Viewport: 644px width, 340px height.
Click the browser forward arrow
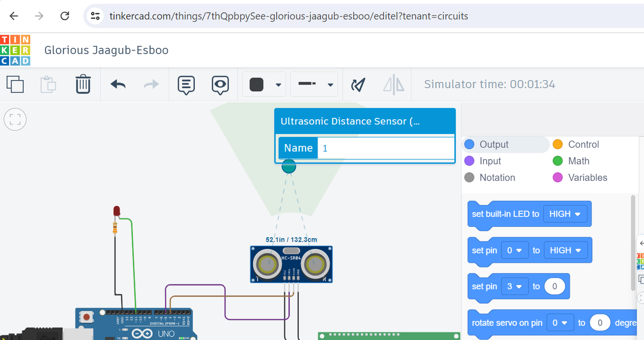[39, 16]
